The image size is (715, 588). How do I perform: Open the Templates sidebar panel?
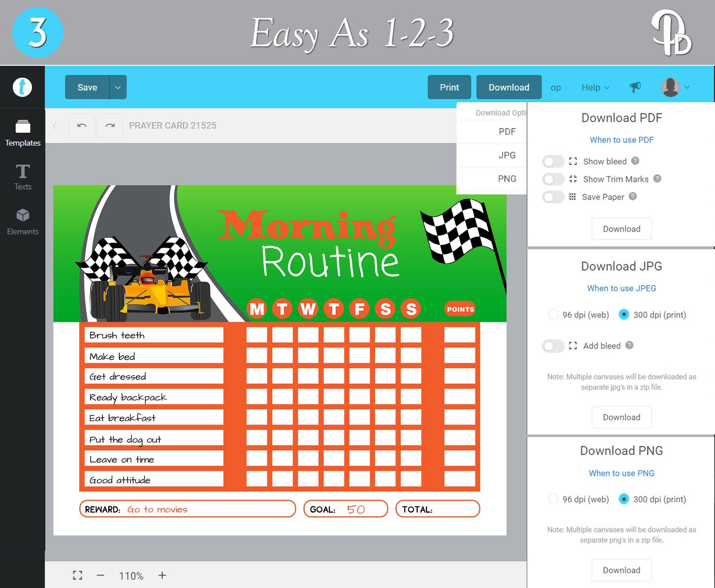tap(23, 133)
